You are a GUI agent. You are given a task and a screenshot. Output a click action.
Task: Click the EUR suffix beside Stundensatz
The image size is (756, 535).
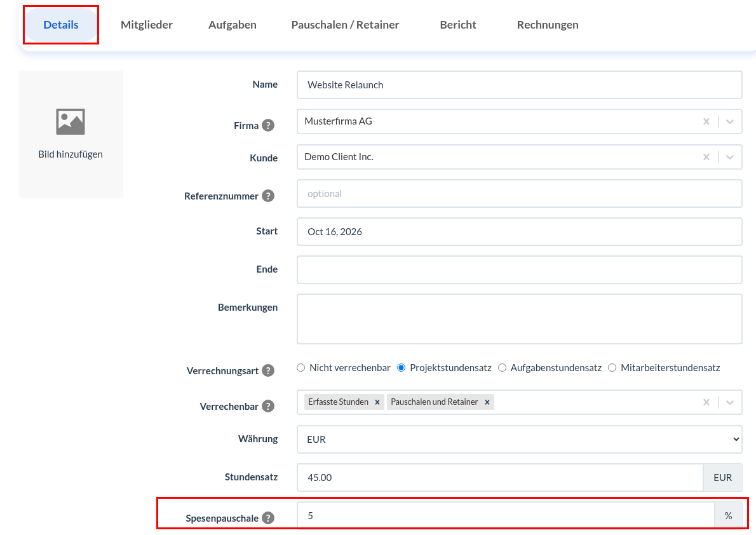click(723, 478)
